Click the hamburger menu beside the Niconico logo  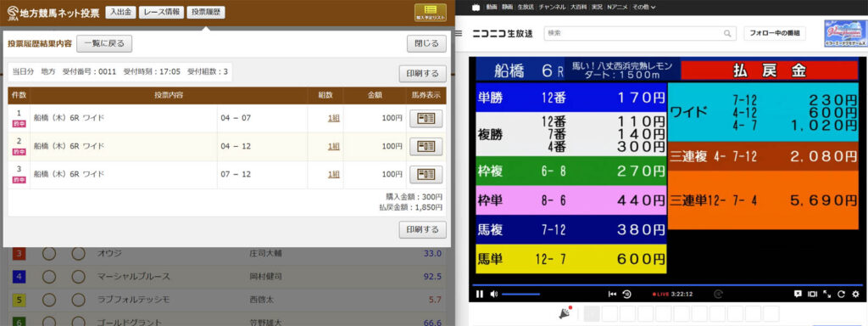[x=459, y=33]
